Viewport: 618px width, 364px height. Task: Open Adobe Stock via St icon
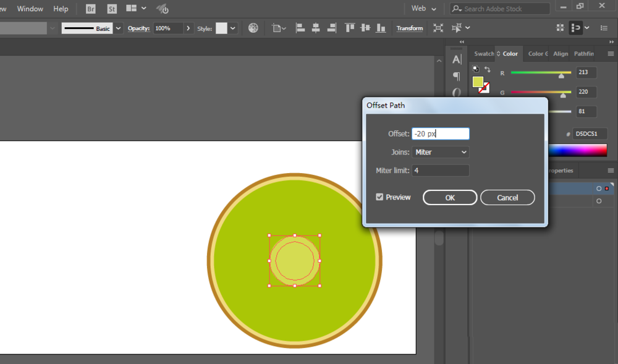[x=112, y=9]
